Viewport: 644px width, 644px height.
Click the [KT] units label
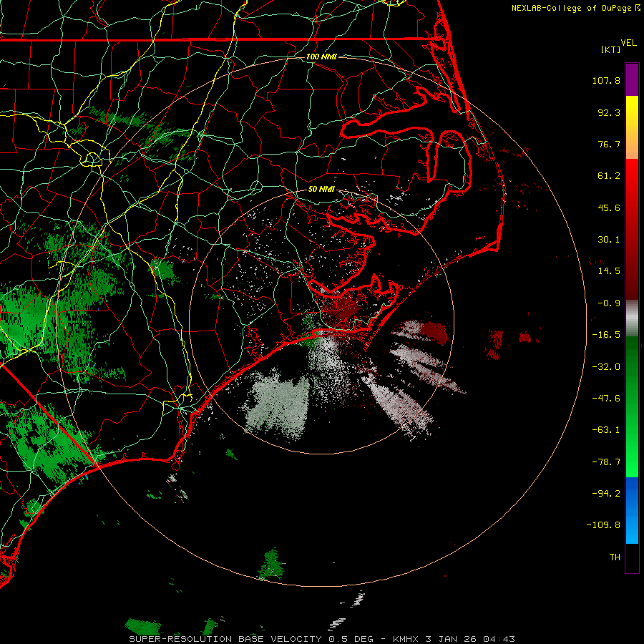pos(610,49)
